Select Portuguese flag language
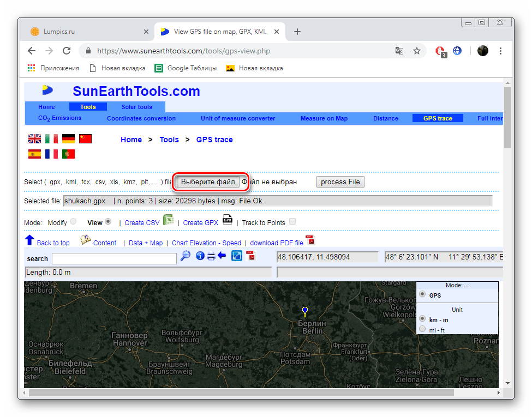 pos(69,154)
